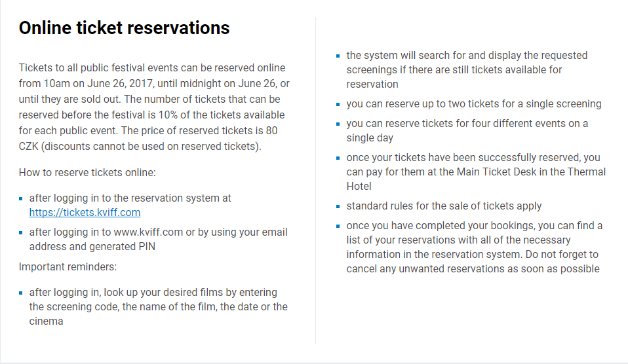628x364 pixels.
Task: Open the tickets.kviff.com reservation link
Action: point(85,212)
